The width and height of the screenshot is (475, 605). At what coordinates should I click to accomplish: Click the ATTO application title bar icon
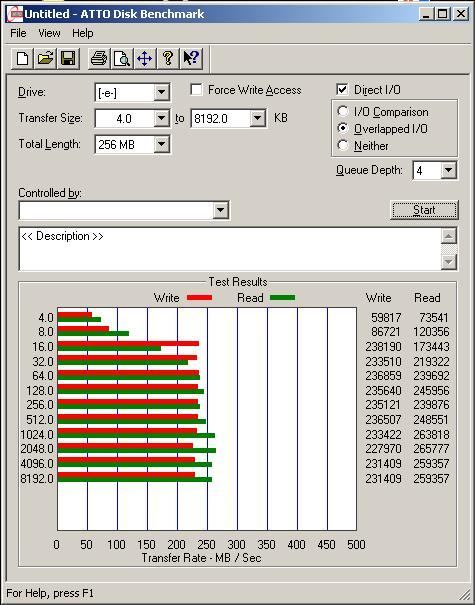click(15, 14)
